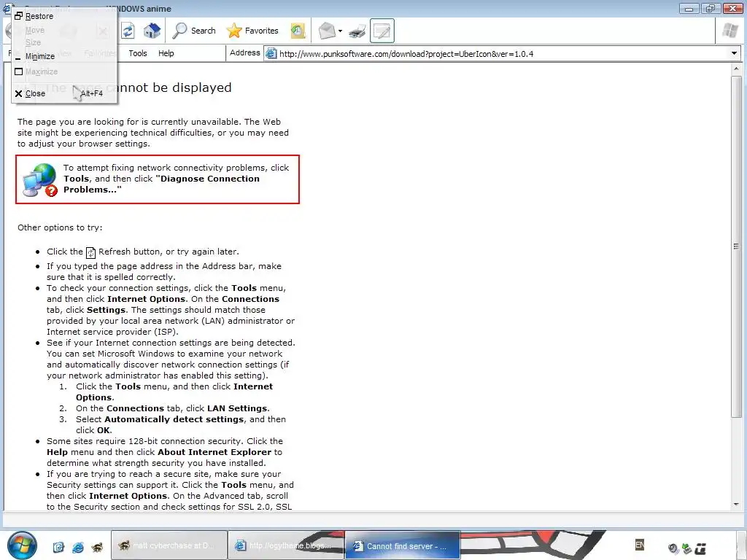747x560 pixels.
Task: Open the Favorites star button
Action: point(252,31)
